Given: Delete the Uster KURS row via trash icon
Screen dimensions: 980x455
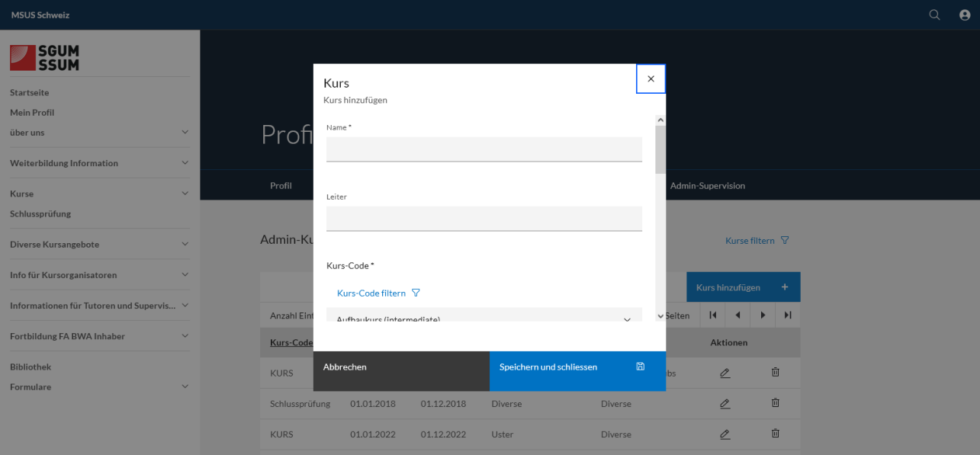Looking at the screenshot, I should [x=776, y=434].
